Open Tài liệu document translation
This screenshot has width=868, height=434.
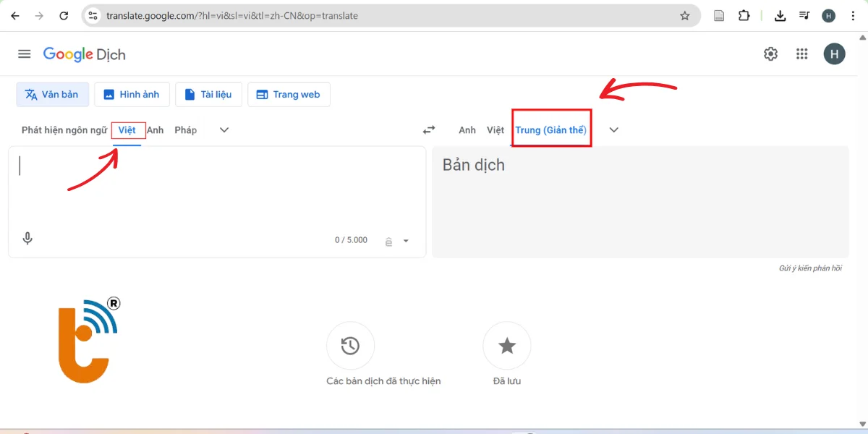(208, 94)
